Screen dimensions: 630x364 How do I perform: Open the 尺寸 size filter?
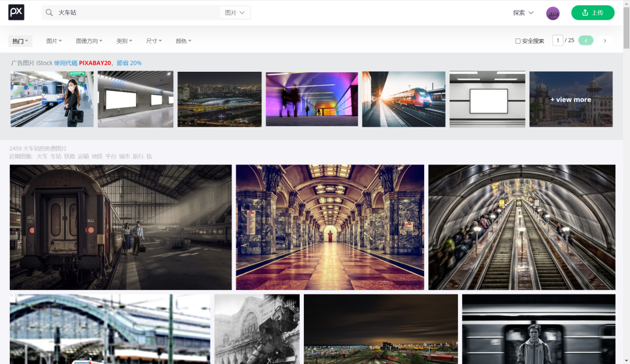[x=154, y=41]
